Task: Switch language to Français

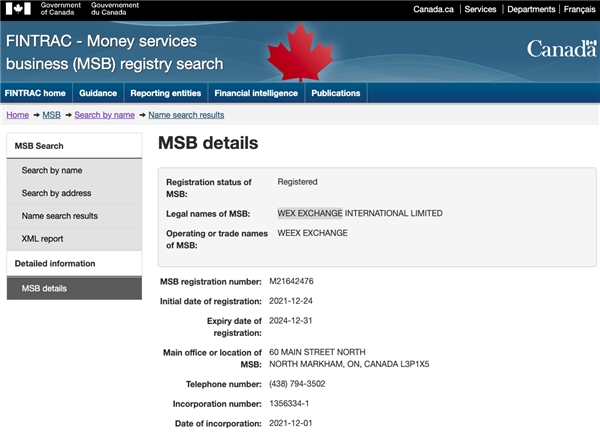Action: (577, 9)
